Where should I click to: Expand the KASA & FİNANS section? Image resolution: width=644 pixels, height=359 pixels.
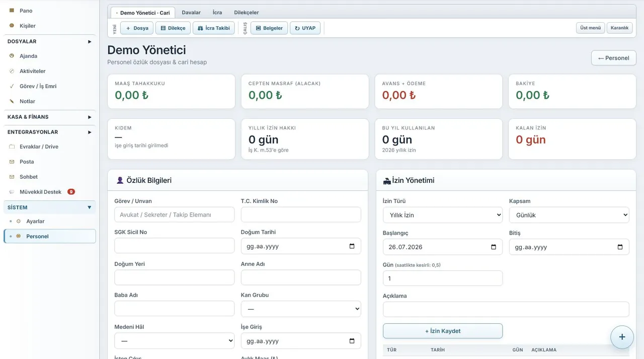49,117
